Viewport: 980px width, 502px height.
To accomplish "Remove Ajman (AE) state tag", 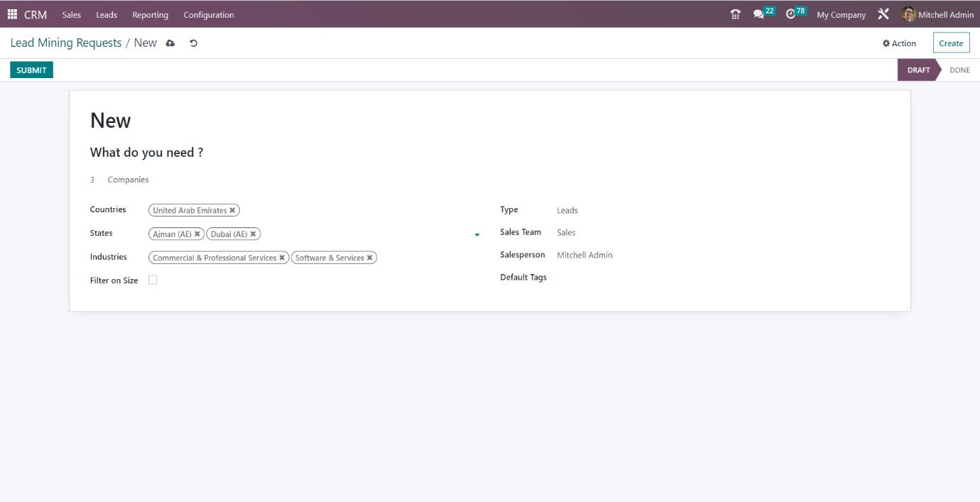I will (x=197, y=234).
